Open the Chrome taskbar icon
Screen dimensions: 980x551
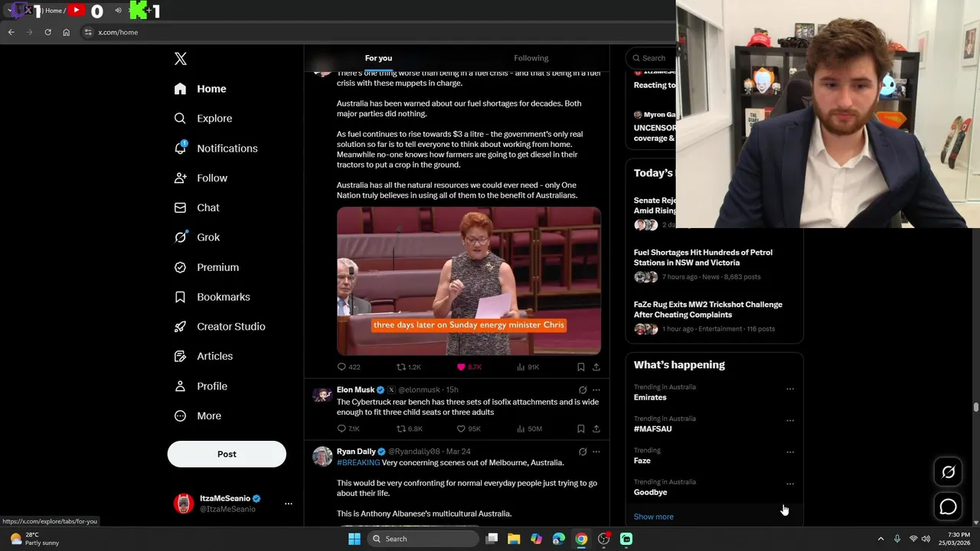(581, 539)
